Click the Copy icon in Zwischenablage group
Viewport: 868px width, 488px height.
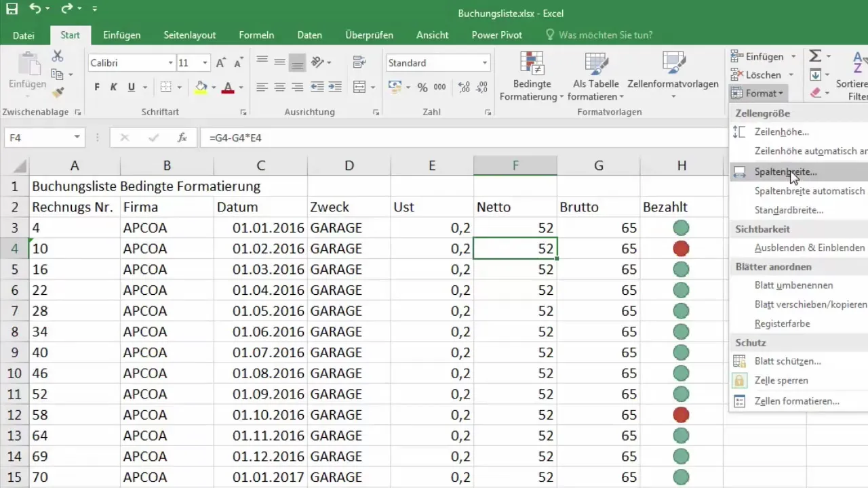(58, 75)
